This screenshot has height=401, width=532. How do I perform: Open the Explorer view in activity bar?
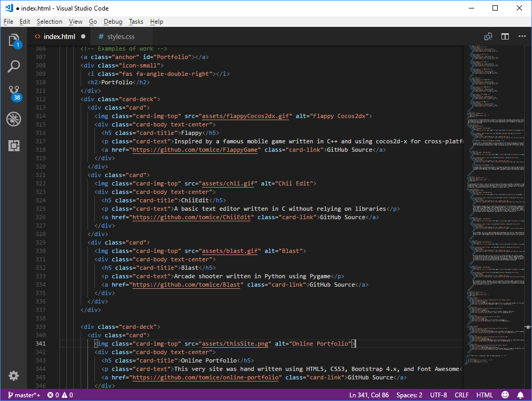click(14, 41)
